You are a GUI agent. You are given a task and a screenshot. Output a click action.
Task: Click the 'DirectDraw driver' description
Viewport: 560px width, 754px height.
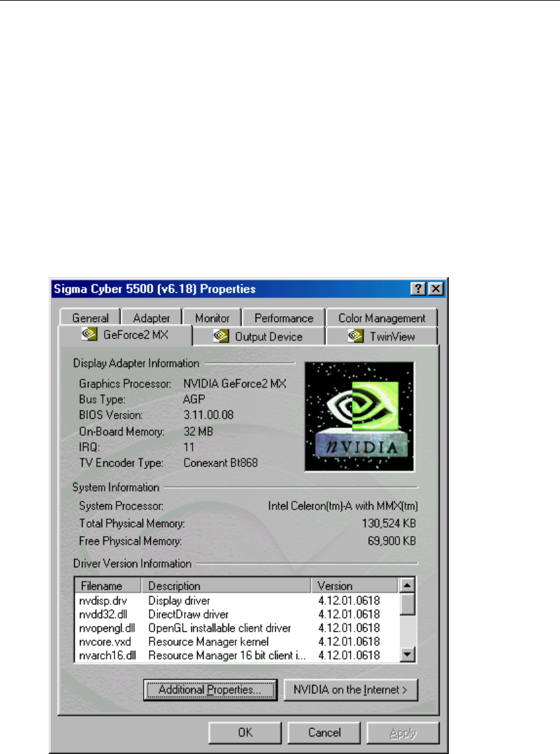[188, 614]
